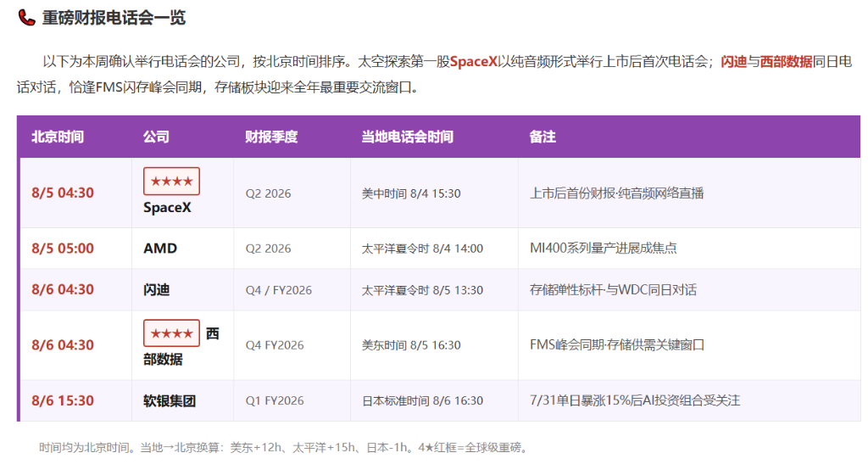Screen dimensions: 868x464
Task: Click 日本标准时间 8/6 16:30 local time
Action: 422,400
